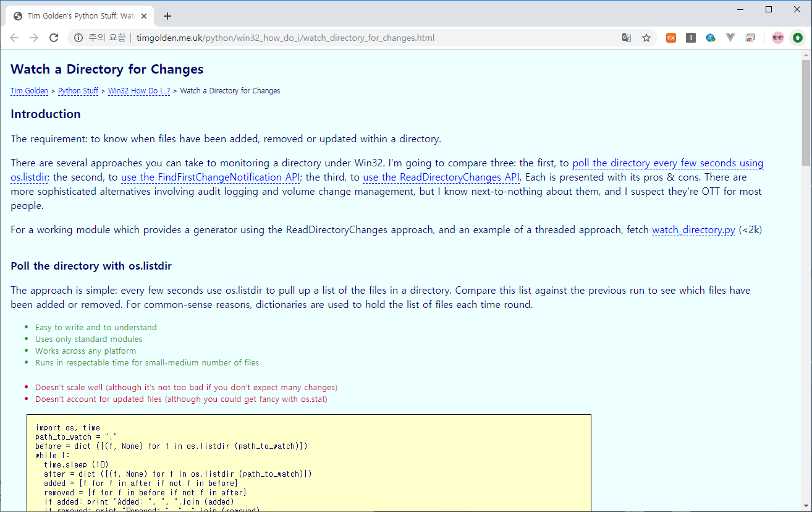The image size is (812, 512).
Task: Click the import os, time code line
Action: (68, 427)
